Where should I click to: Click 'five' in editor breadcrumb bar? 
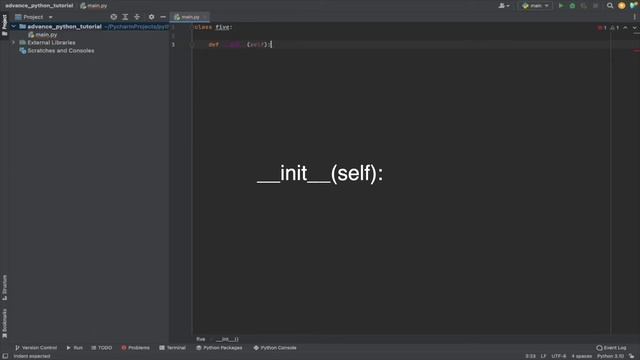pos(200,339)
